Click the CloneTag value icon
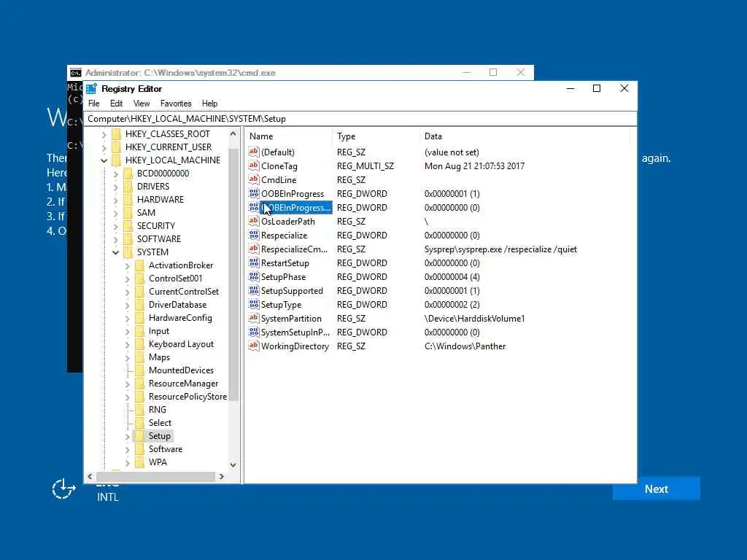Image resolution: width=747 pixels, height=560 pixels. [x=253, y=166]
